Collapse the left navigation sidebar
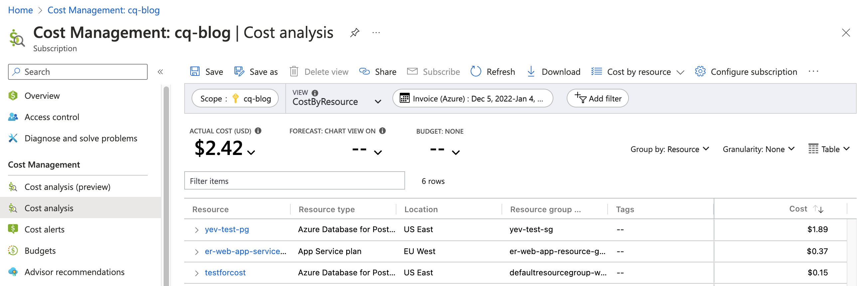This screenshot has height=286, width=868. 160,72
